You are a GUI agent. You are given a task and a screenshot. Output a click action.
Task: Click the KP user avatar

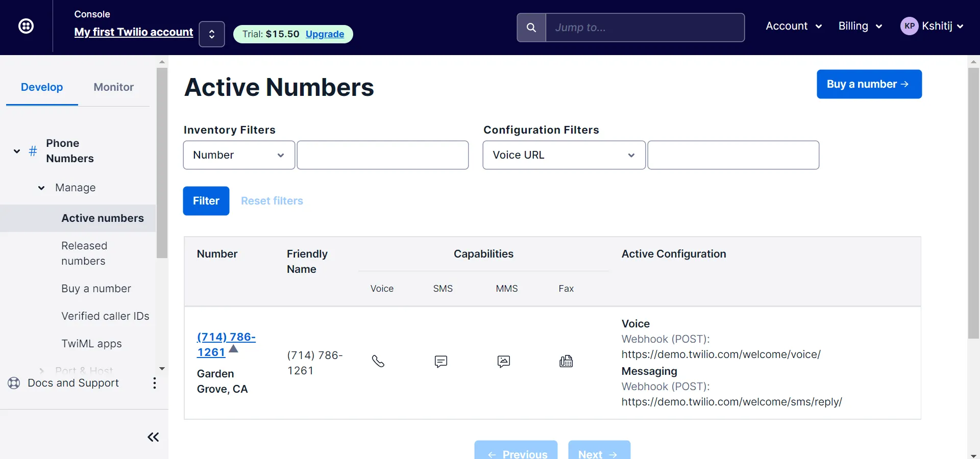910,26
